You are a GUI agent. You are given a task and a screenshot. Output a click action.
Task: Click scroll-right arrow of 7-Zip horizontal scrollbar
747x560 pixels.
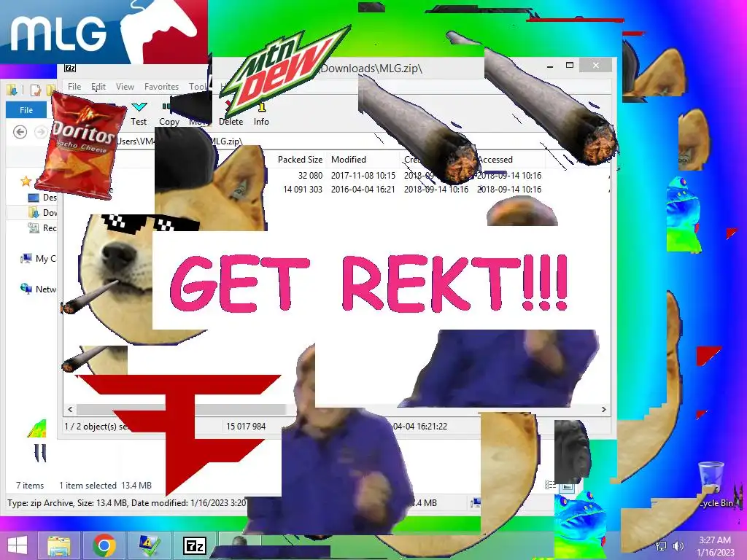(603, 409)
